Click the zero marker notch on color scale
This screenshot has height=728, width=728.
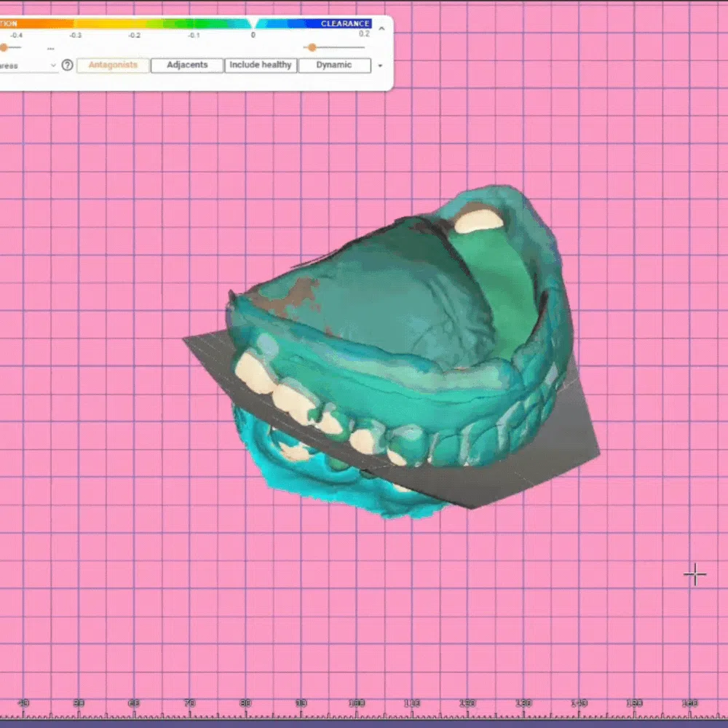pos(253,24)
